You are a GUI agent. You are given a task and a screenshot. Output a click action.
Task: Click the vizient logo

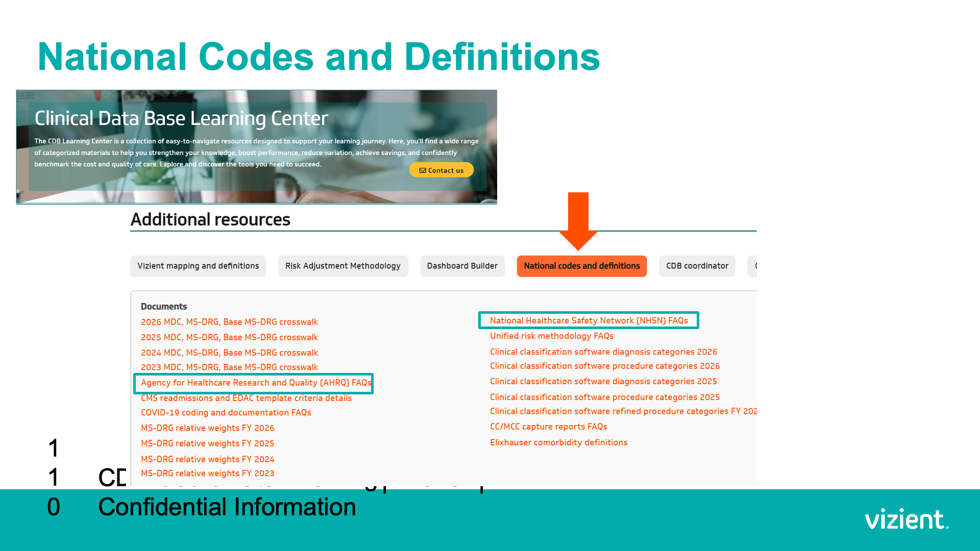tap(906, 519)
